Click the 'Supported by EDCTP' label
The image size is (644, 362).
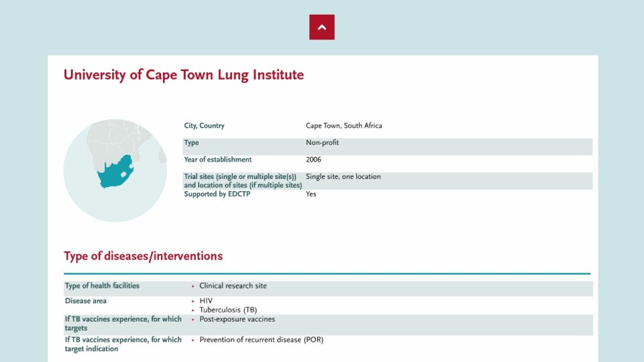coord(217,194)
